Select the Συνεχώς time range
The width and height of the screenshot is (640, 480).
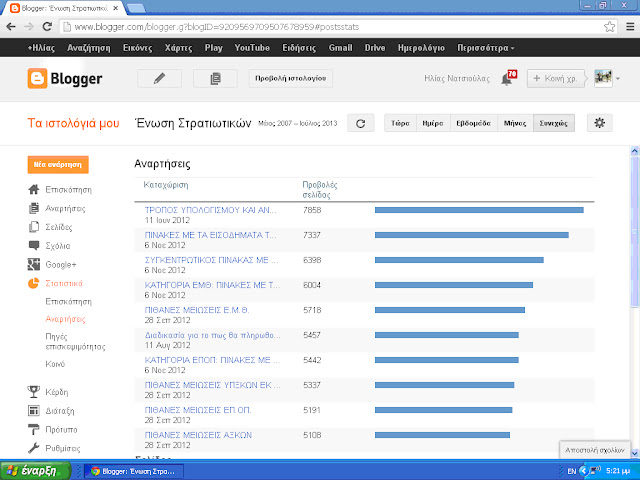click(x=554, y=123)
